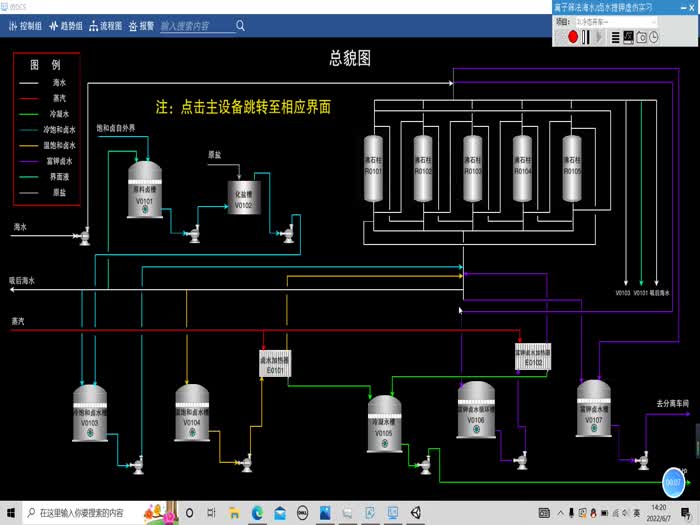Open the salt dissolving tank V0102
This screenshot has height=525, width=700.
coord(243,196)
